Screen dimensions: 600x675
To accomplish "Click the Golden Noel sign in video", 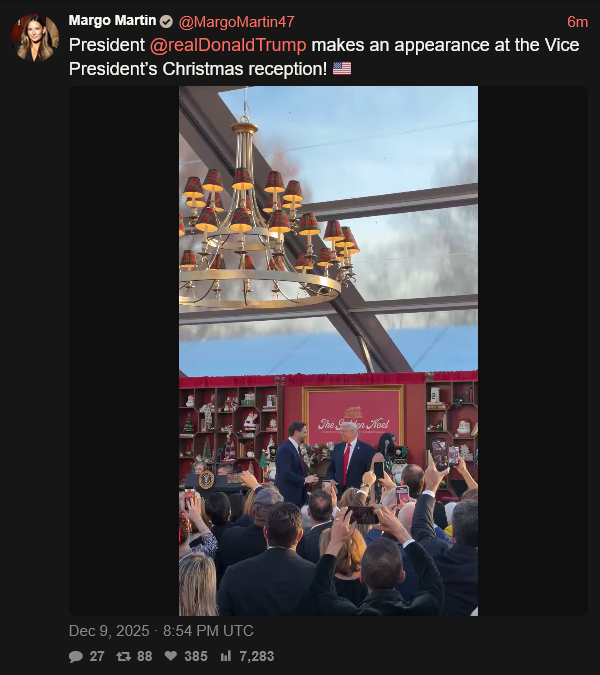I will [x=353, y=415].
